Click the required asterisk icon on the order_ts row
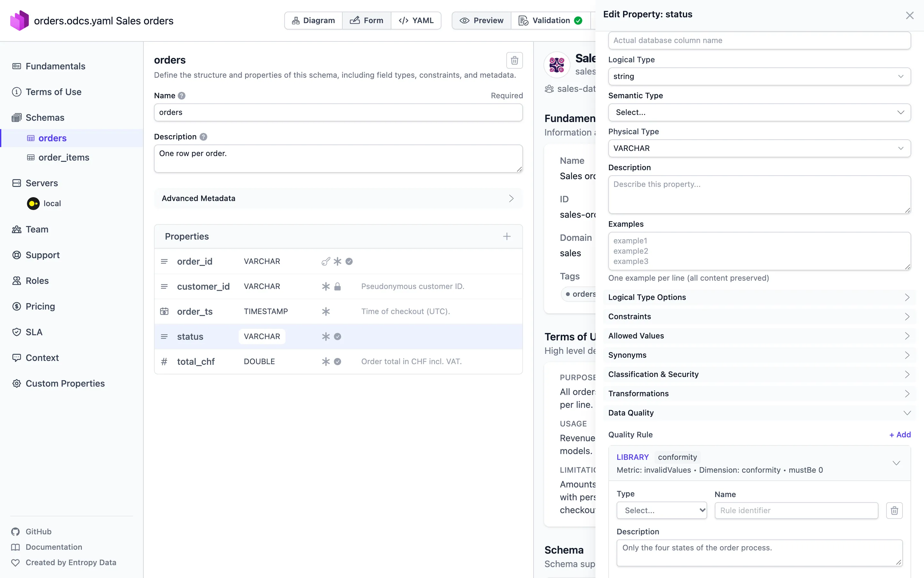The width and height of the screenshot is (924, 578). pyautogui.click(x=326, y=311)
